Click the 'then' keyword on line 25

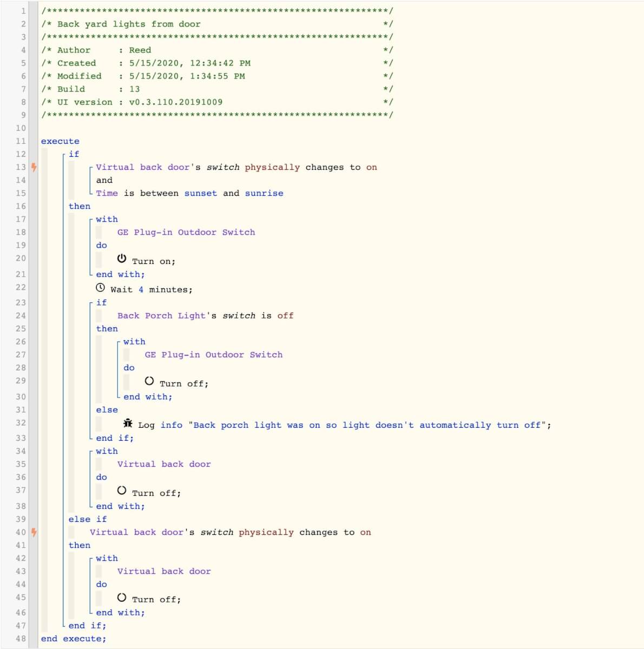coord(107,329)
